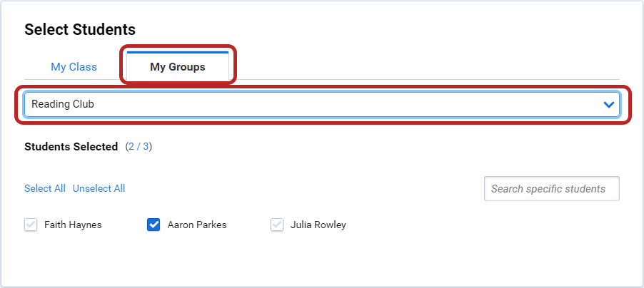Screen dimensions: 644x288
Task: Focus the Search specific students field
Action: (552, 189)
